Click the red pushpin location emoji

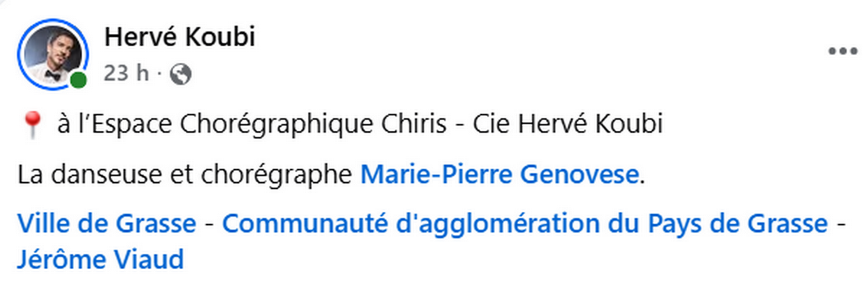point(32,127)
